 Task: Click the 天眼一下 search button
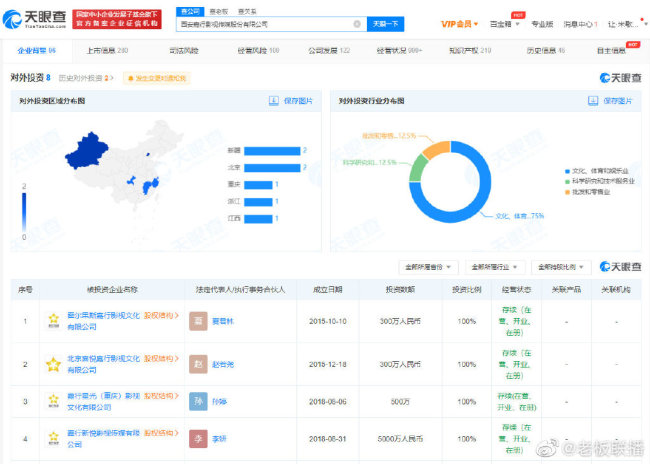point(386,24)
